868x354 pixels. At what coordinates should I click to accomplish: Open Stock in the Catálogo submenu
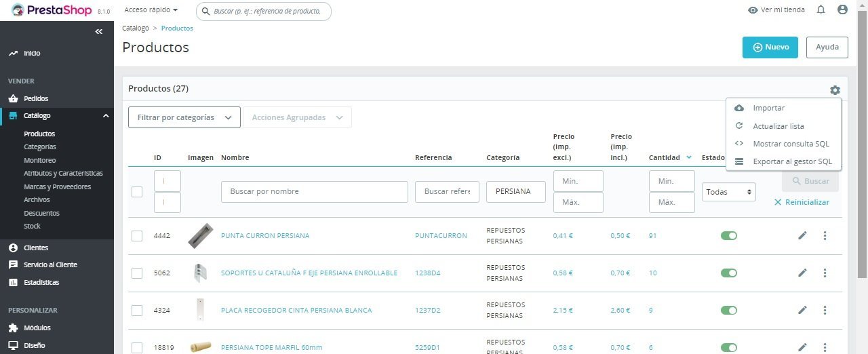point(32,226)
